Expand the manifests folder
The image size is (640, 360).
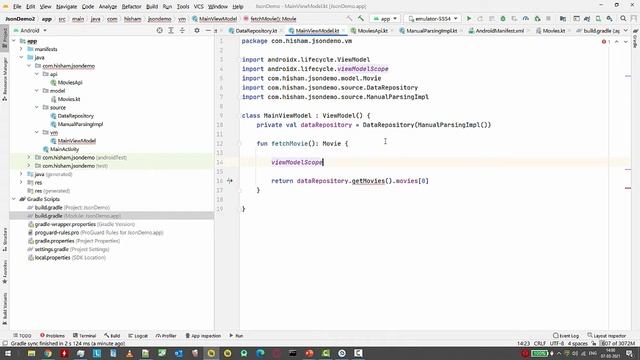[x=21, y=49]
